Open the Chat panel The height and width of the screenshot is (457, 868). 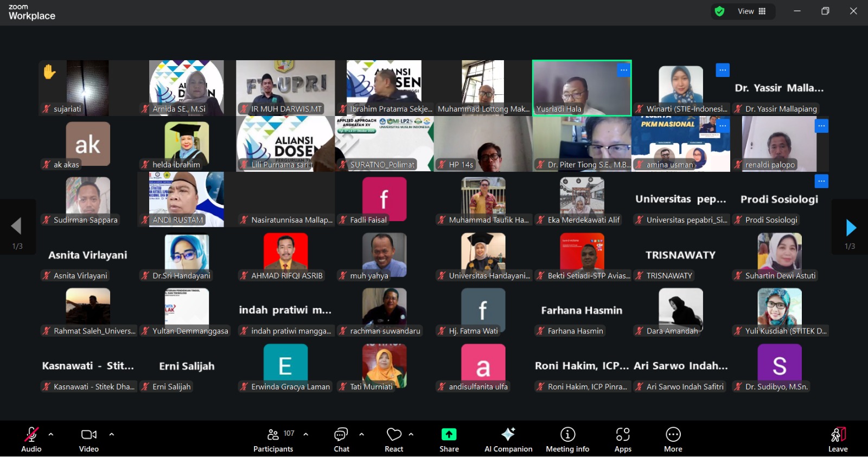pos(341,439)
